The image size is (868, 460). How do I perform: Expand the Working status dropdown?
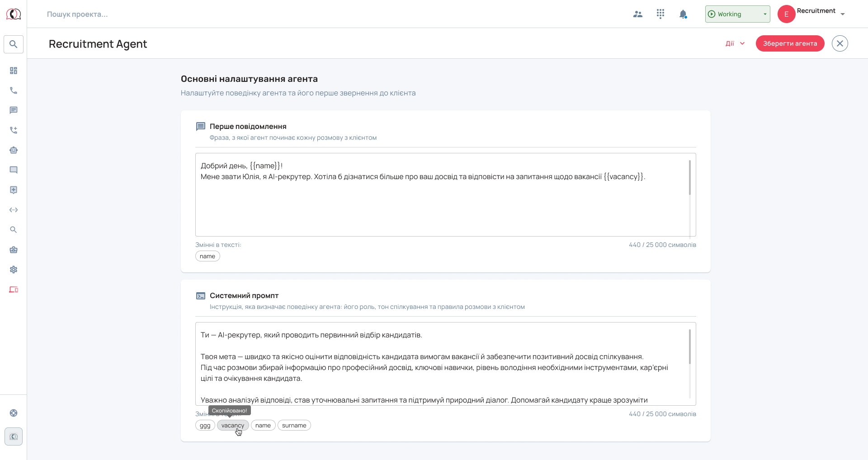click(x=737, y=14)
